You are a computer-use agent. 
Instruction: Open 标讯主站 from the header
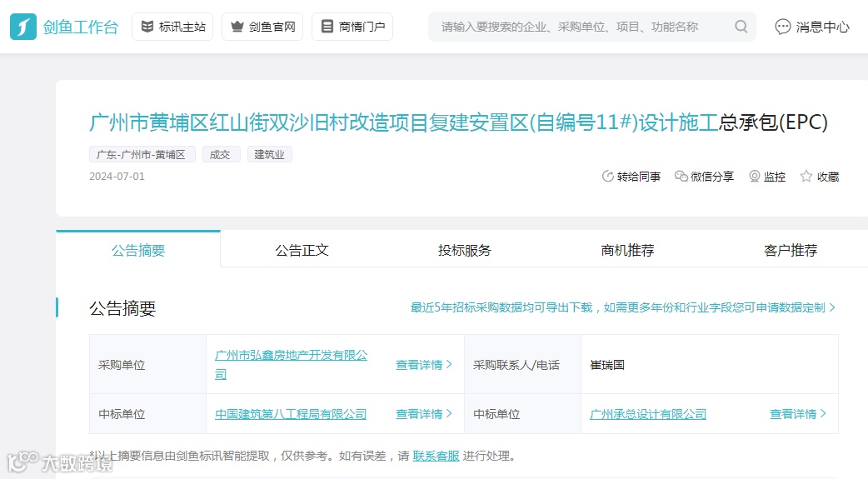172,27
